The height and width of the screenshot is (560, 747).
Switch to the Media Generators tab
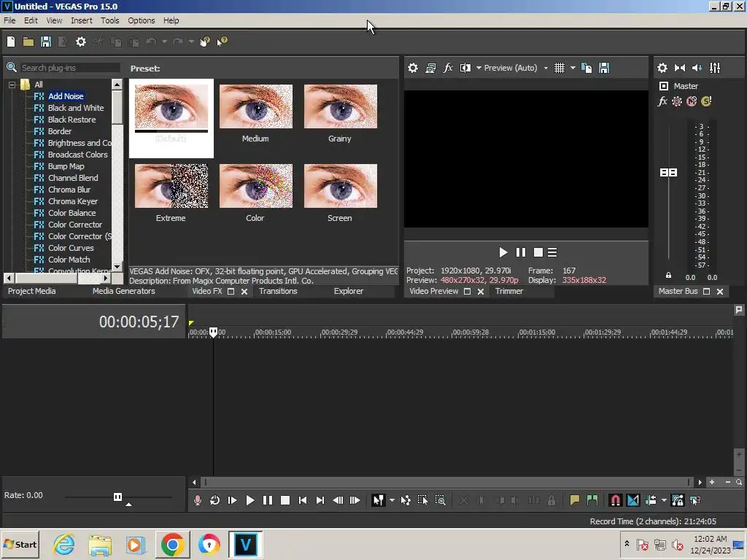click(x=124, y=291)
